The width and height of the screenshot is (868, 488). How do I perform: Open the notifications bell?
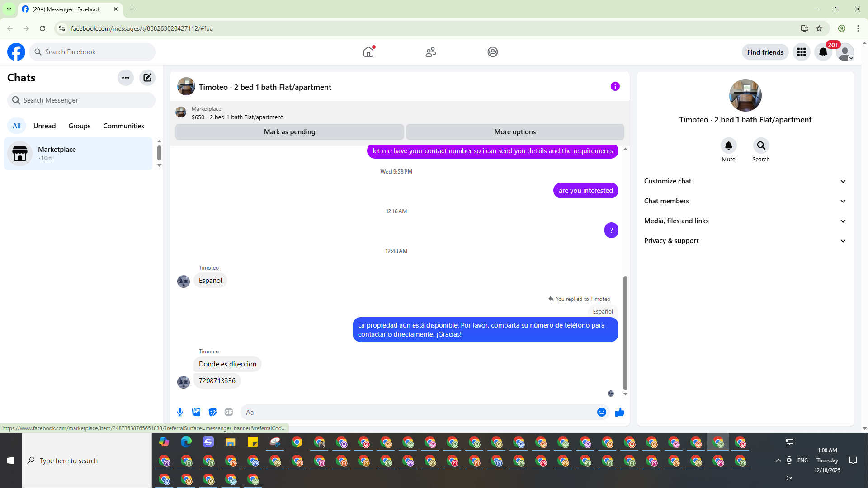[x=823, y=52]
